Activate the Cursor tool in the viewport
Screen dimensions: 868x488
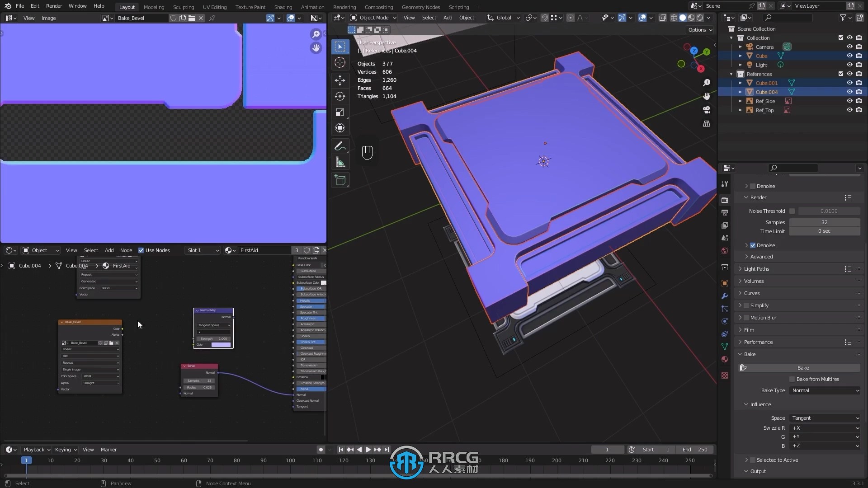[340, 62]
